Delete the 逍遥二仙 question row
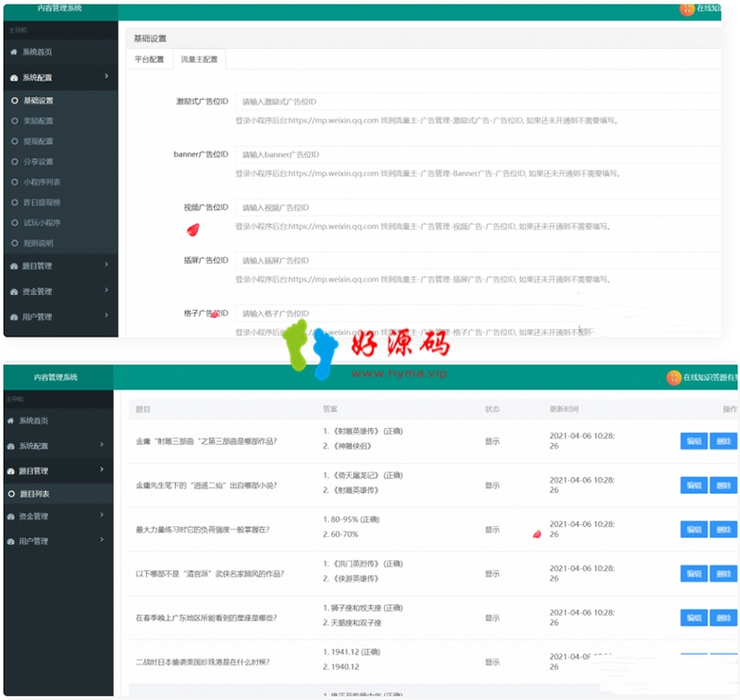This screenshot has height=700, width=740. pyautogui.click(x=723, y=485)
